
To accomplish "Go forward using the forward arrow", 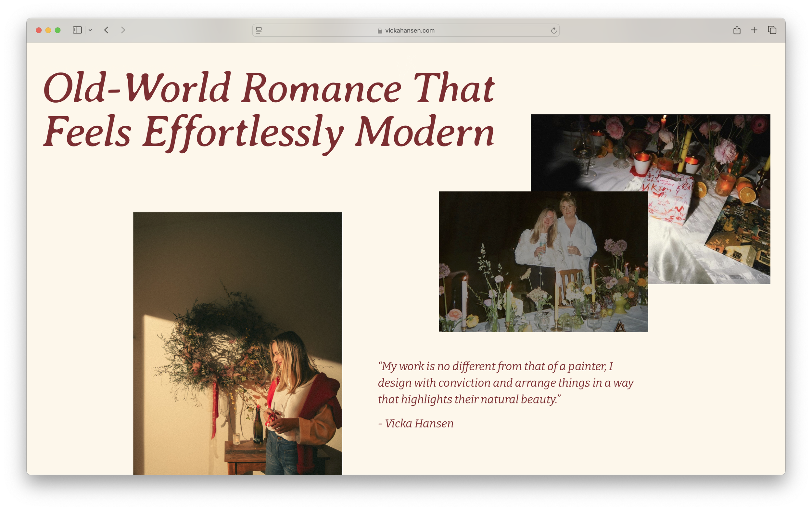I will (123, 30).
